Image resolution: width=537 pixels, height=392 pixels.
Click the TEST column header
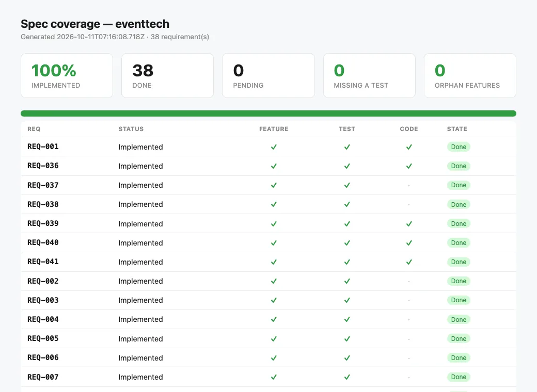(347, 129)
